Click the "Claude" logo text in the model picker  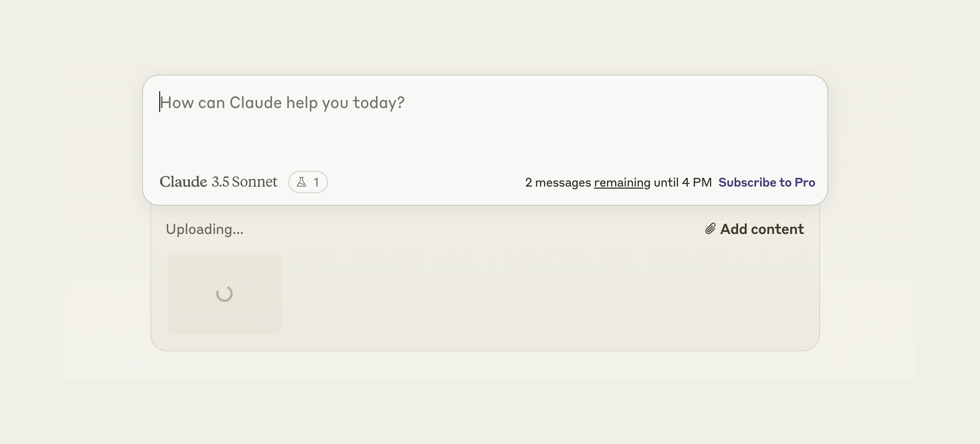[x=183, y=182]
